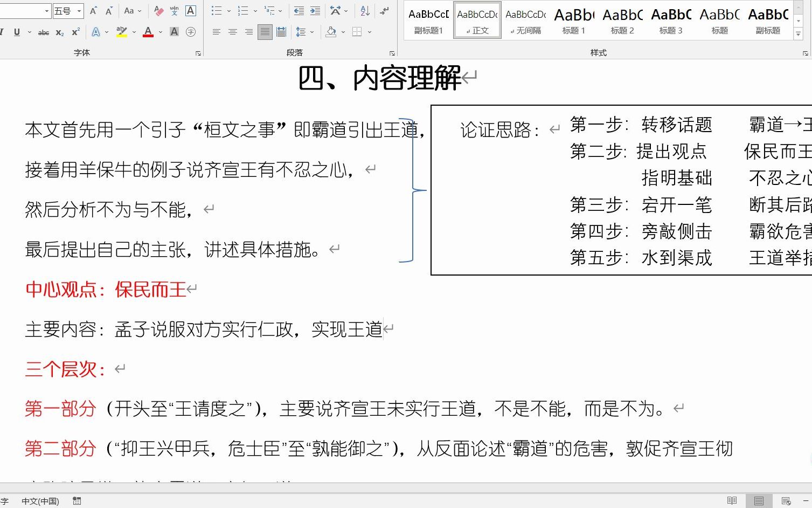Apply borders to the paragraph
The height and width of the screenshot is (508, 812).
(357, 32)
